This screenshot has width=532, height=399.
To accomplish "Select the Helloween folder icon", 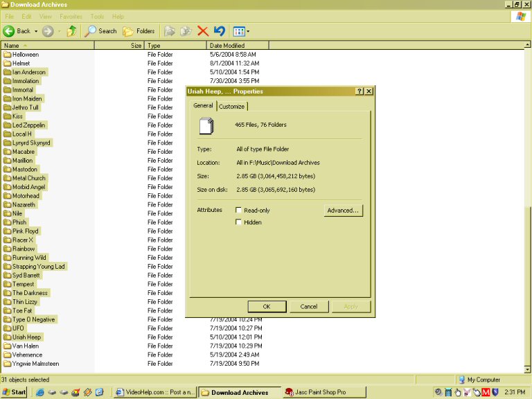I will click(7, 54).
